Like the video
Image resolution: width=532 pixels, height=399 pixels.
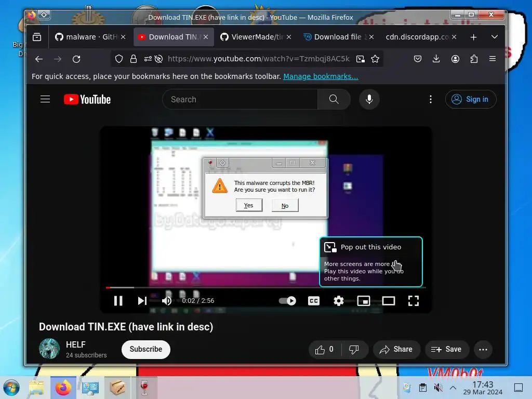(x=324, y=350)
